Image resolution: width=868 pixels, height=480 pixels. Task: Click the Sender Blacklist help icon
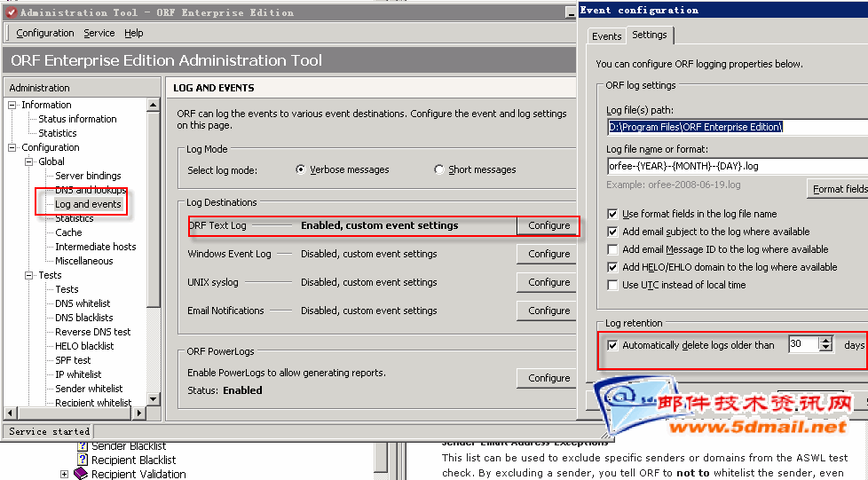[x=83, y=446]
